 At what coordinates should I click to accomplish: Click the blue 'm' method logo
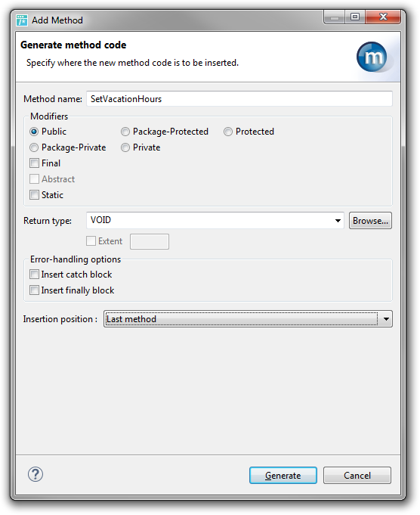pyautogui.click(x=372, y=57)
